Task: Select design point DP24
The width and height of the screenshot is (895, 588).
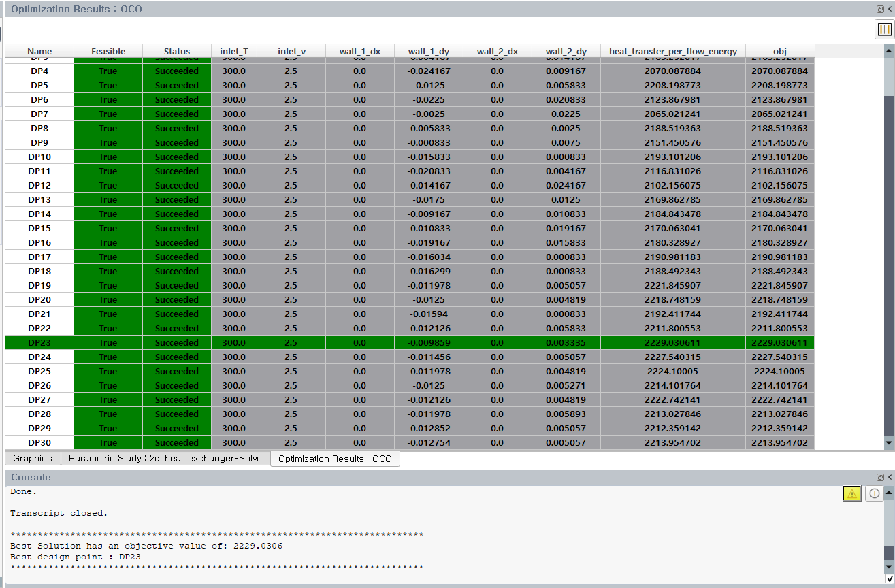Action: 39,357
